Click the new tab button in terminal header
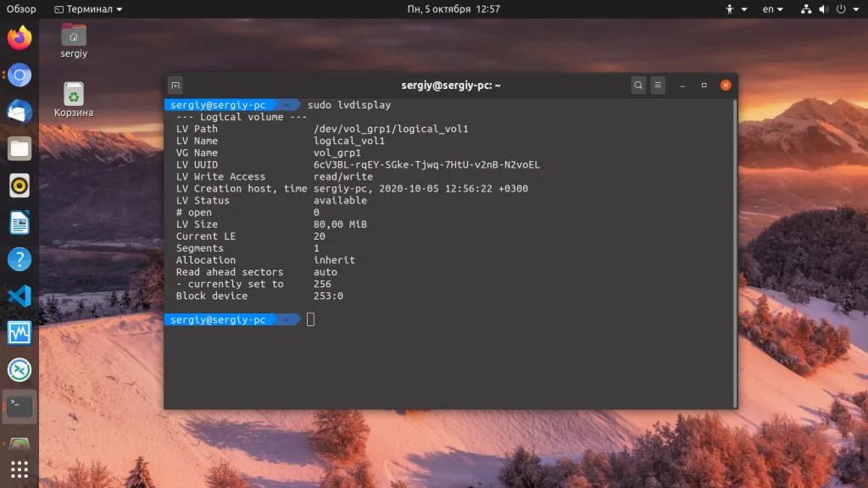Viewport: 868px width, 488px height. point(175,86)
